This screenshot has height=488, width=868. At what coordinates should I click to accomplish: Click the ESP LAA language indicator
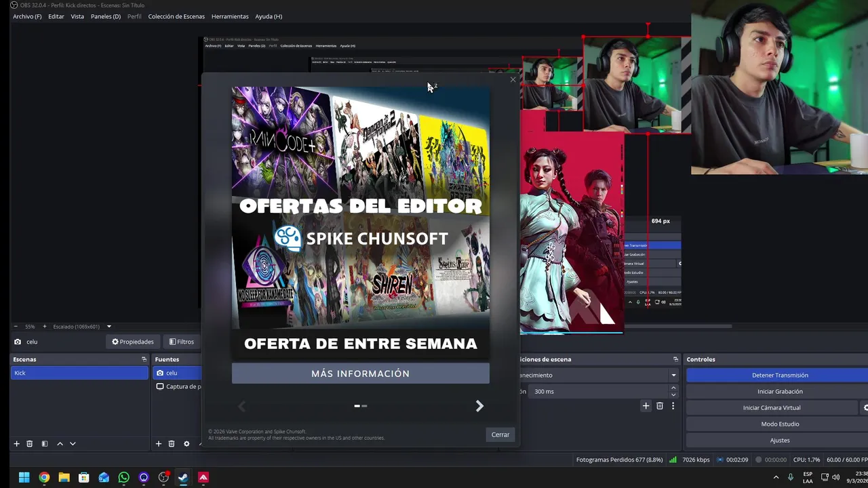808,477
